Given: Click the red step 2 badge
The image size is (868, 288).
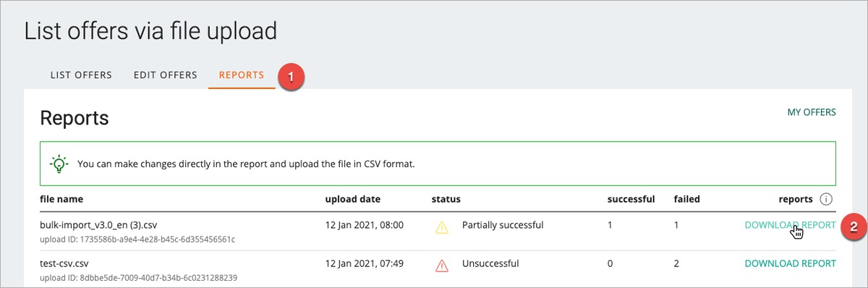Looking at the screenshot, I should click(x=853, y=226).
